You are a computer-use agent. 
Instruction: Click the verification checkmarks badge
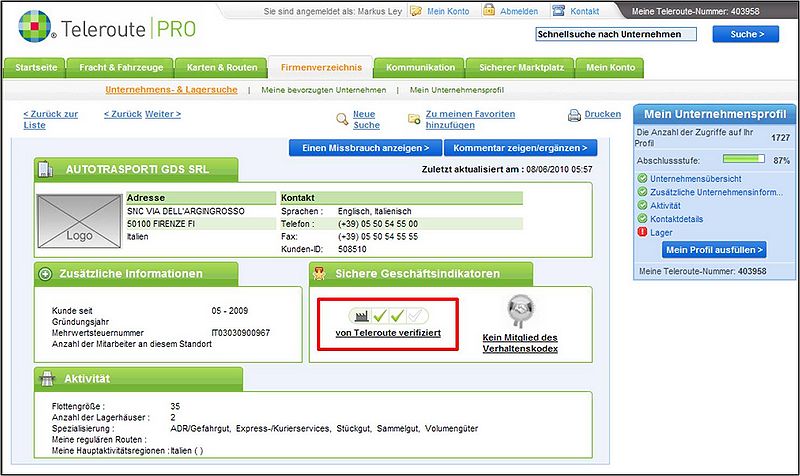tap(389, 316)
